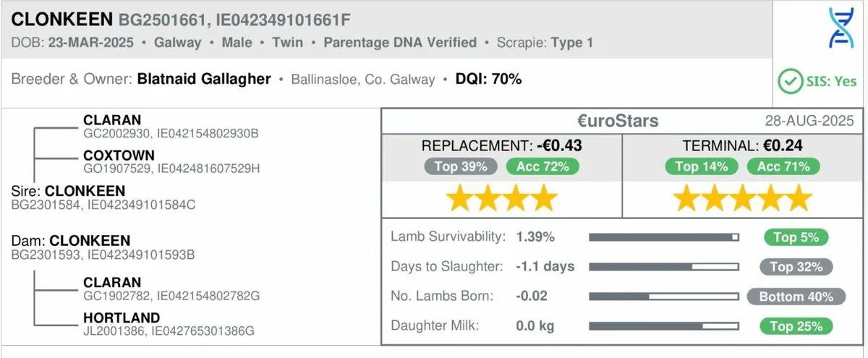The height and width of the screenshot is (358, 868).
Task: Select the Replacement Acc 72% badge
Action: tap(542, 166)
